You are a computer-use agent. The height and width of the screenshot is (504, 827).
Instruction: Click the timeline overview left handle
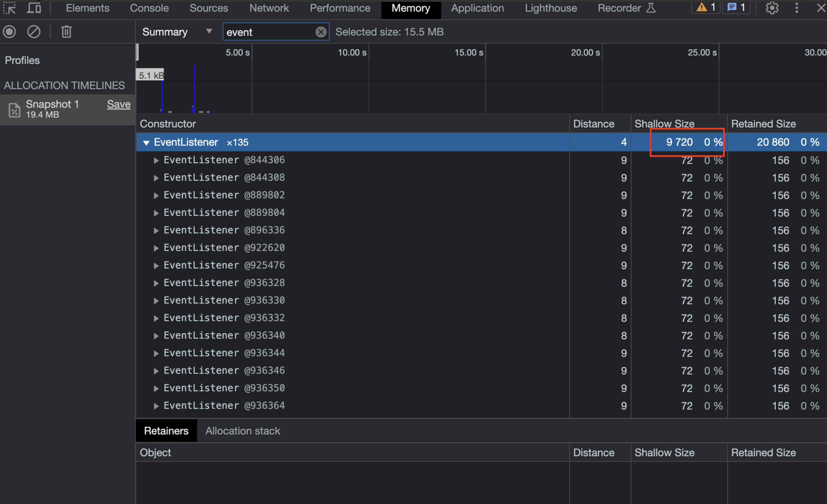point(137,52)
